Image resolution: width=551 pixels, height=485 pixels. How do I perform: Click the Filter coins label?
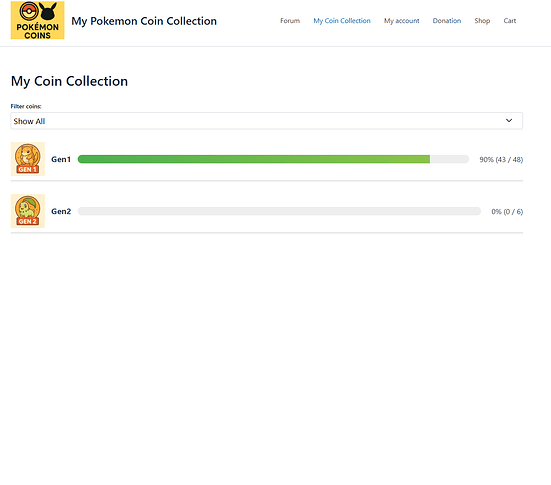pyautogui.click(x=26, y=106)
